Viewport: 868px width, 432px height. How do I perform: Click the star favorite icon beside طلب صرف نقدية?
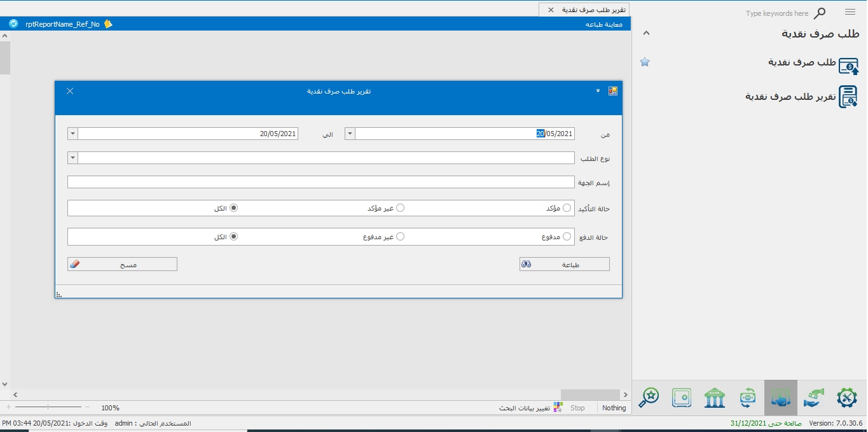click(x=645, y=62)
